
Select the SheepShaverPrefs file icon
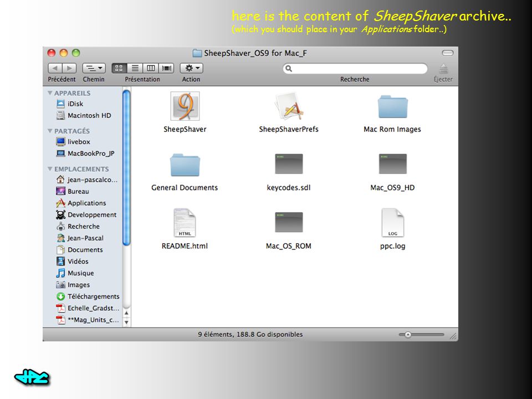tap(288, 106)
